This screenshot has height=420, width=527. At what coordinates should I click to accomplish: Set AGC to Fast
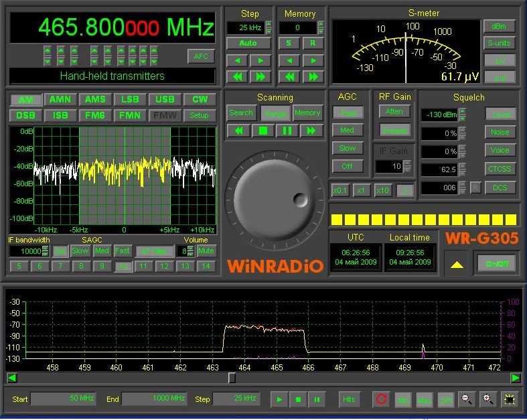pos(348,113)
